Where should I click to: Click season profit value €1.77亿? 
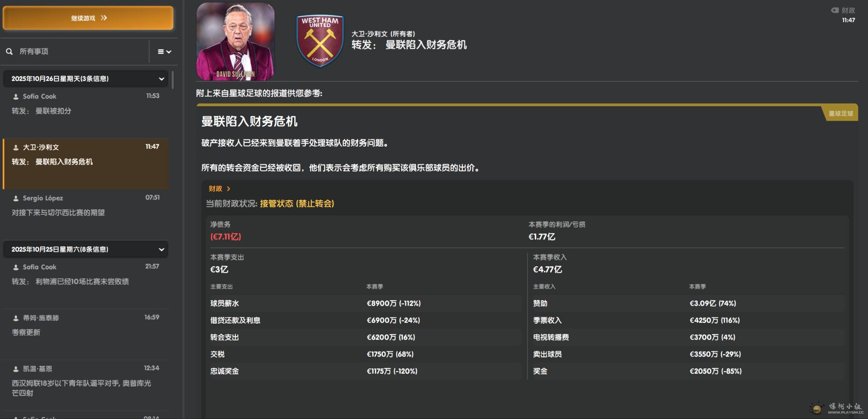[x=542, y=237]
